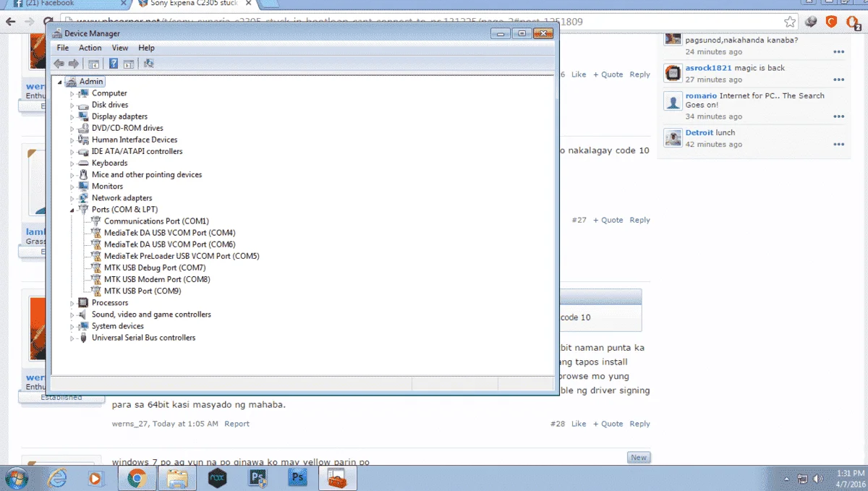The image size is (868, 491).
Task: Click the Human Interface Devices category icon
Action: pyautogui.click(x=83, y=140)
